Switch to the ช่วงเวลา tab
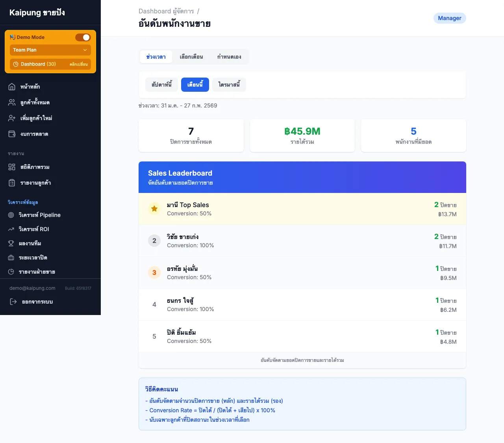This screenshot has width=504, height=443. click(156, 57)
